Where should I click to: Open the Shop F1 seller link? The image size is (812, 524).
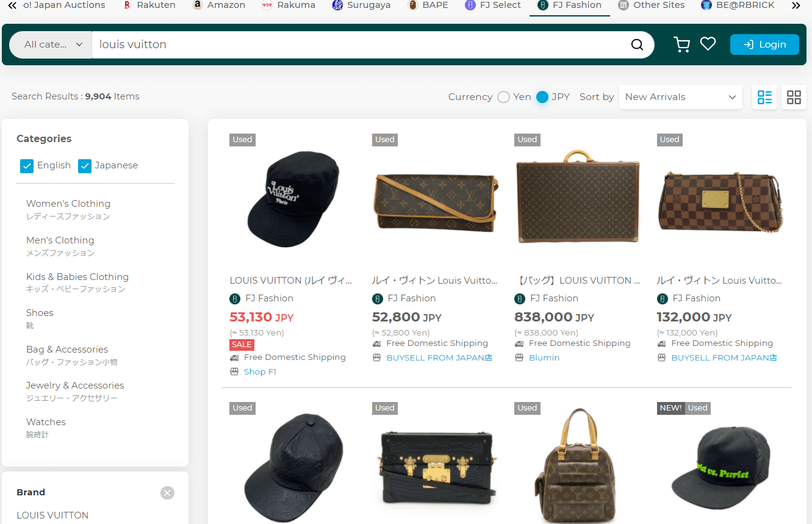pyautogui.click(x=260, y=371)
